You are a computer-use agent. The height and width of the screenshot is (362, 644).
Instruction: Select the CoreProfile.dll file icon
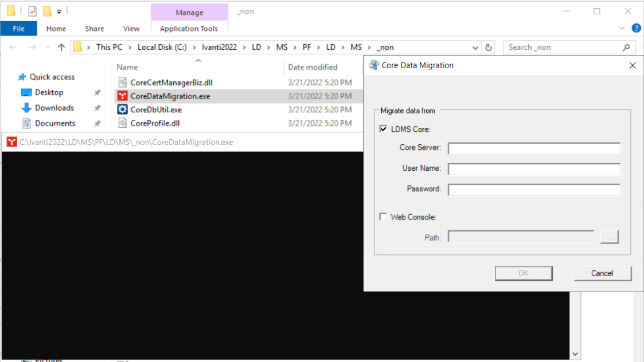pos(122,123)
